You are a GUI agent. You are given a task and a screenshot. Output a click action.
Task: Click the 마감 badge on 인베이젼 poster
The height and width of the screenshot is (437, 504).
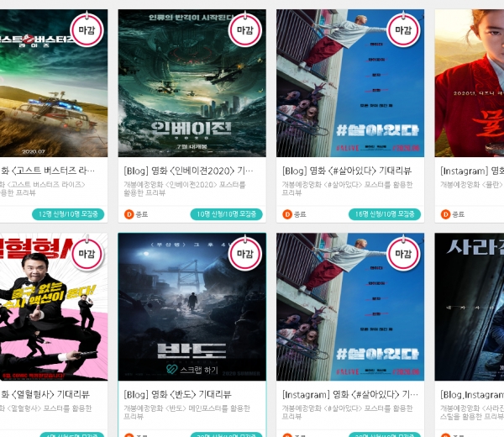[245, 30]
